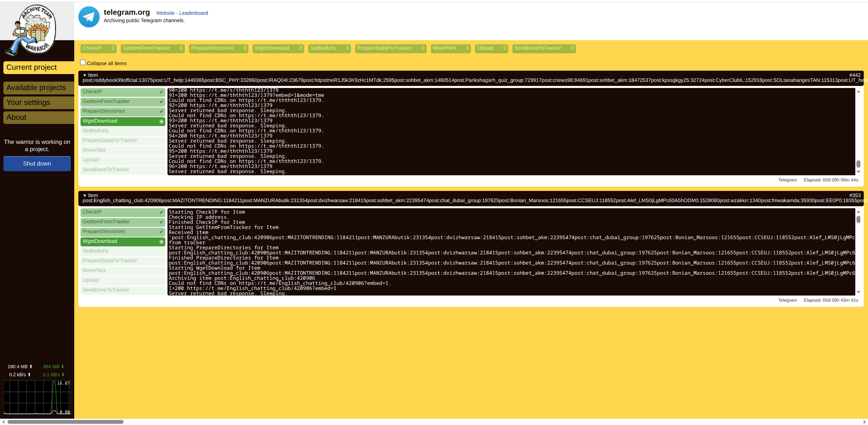
Task: Click the GetItemFromTracker pipeline counter
Action: pyautogui.click(x=153, y=49)
